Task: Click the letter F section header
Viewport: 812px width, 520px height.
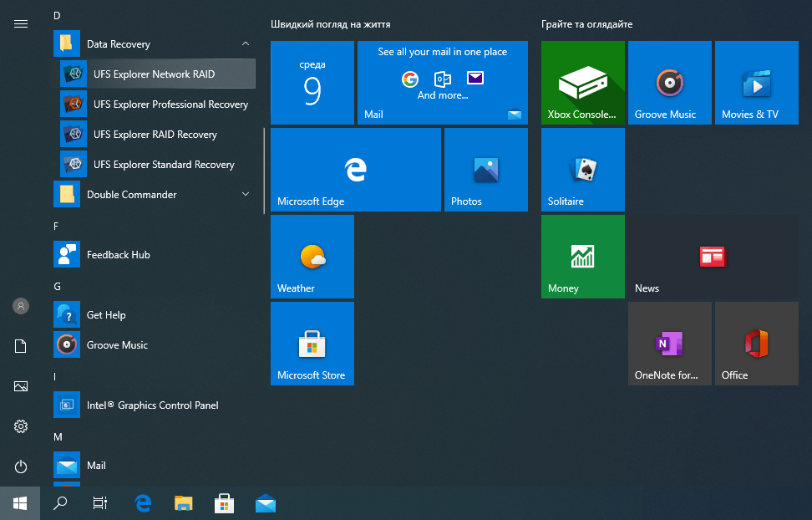Action: pyautogui.click(x=57, y=226)
